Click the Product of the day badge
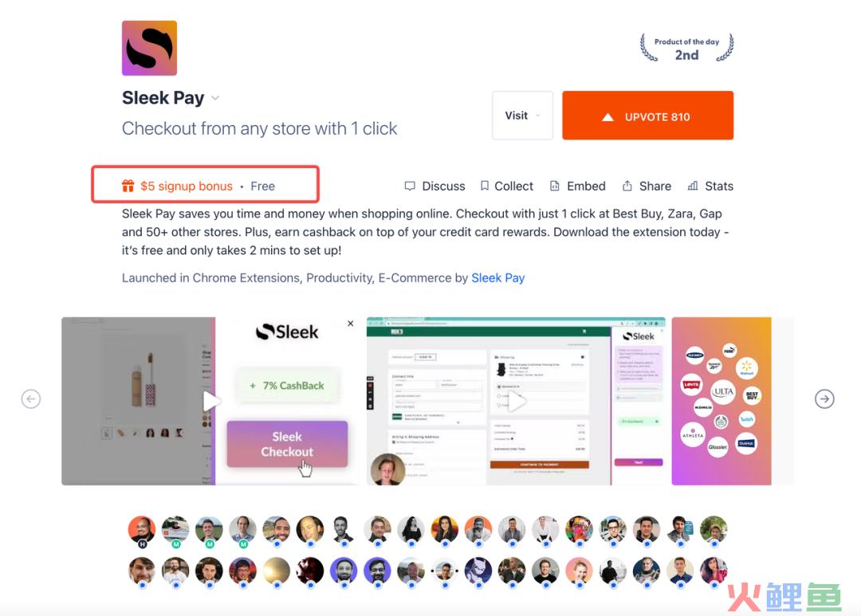The height and width of the screenshot is (616, 861). (686, 48)
